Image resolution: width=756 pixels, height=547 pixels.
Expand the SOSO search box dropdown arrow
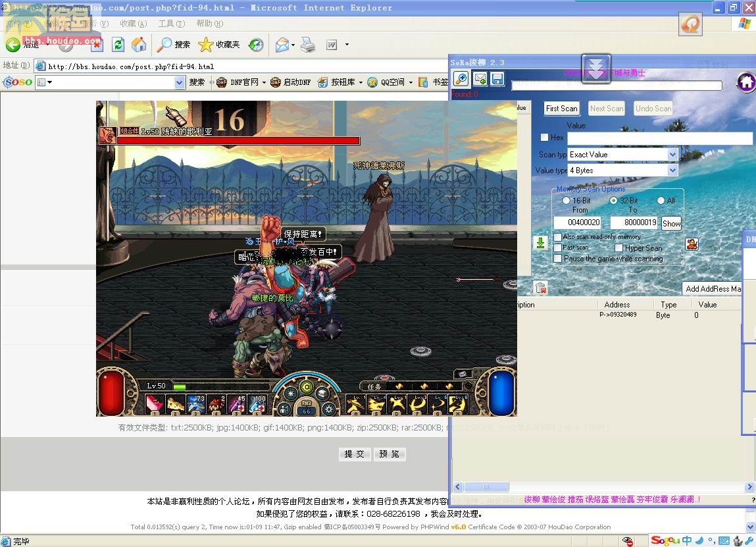[x=180, y=82]
